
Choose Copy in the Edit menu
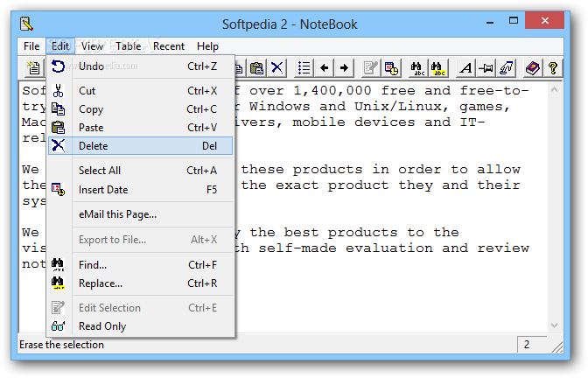(x=141, y=109)
